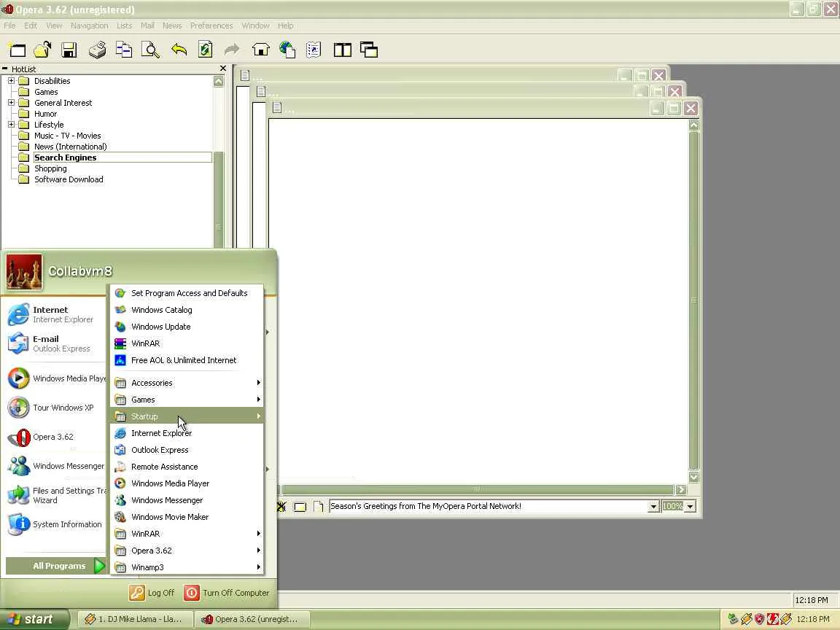This screenshot has height=630, width=840.
Task: Select Windows Catalog menu entry
Action: point(187,310)
